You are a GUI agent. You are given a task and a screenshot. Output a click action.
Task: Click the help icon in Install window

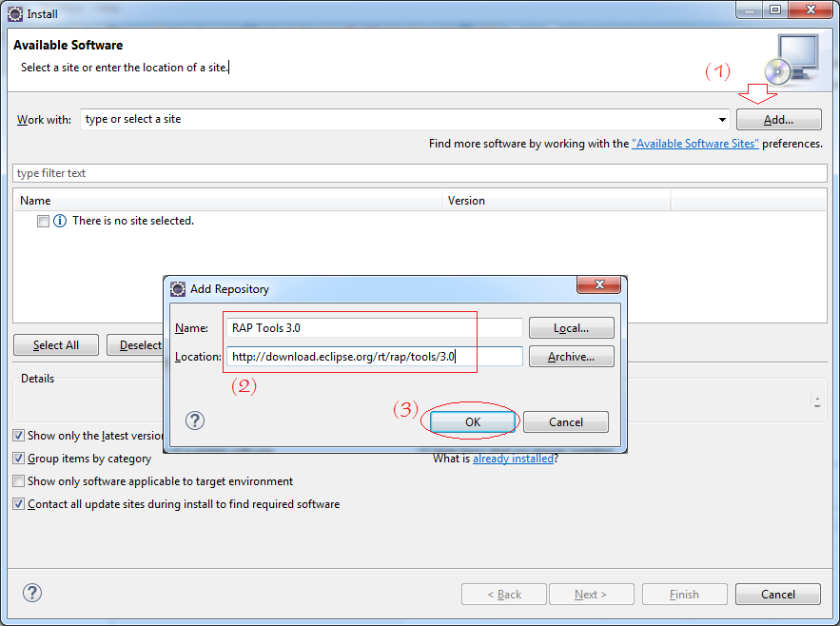(x=32, y=593)
